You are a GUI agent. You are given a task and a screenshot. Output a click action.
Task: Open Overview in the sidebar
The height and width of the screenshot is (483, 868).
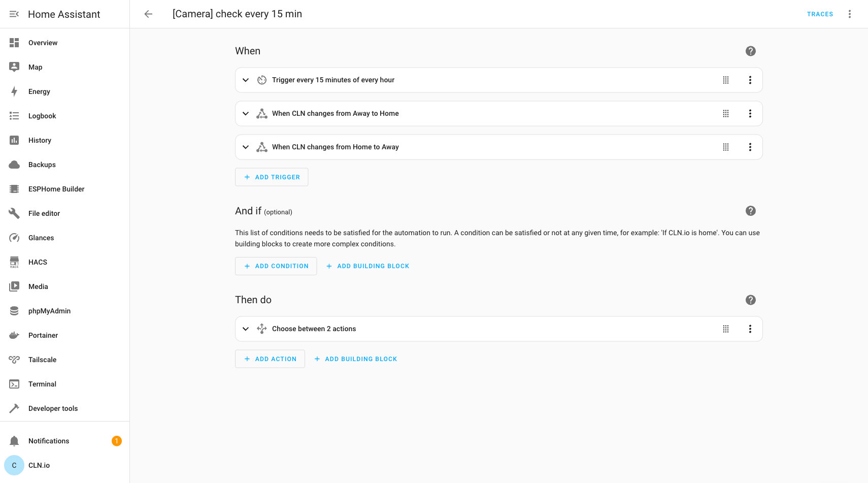pyautogui.click(x=65, y=43)
